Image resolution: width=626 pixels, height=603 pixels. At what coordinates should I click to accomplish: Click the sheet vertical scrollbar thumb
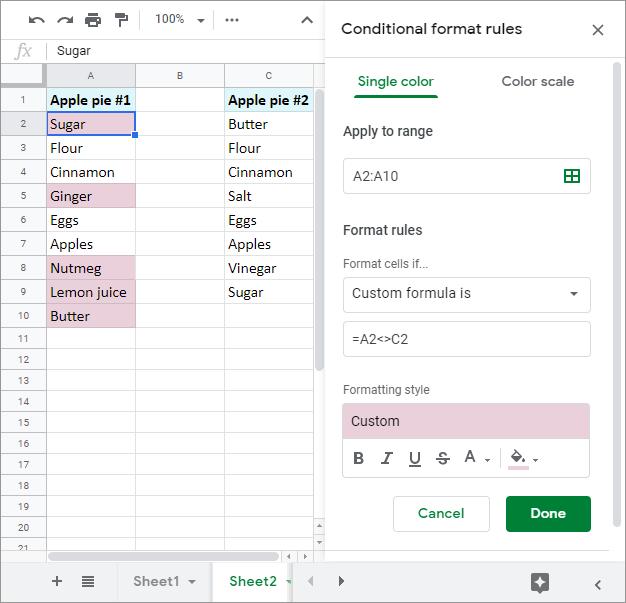point(319,230)
